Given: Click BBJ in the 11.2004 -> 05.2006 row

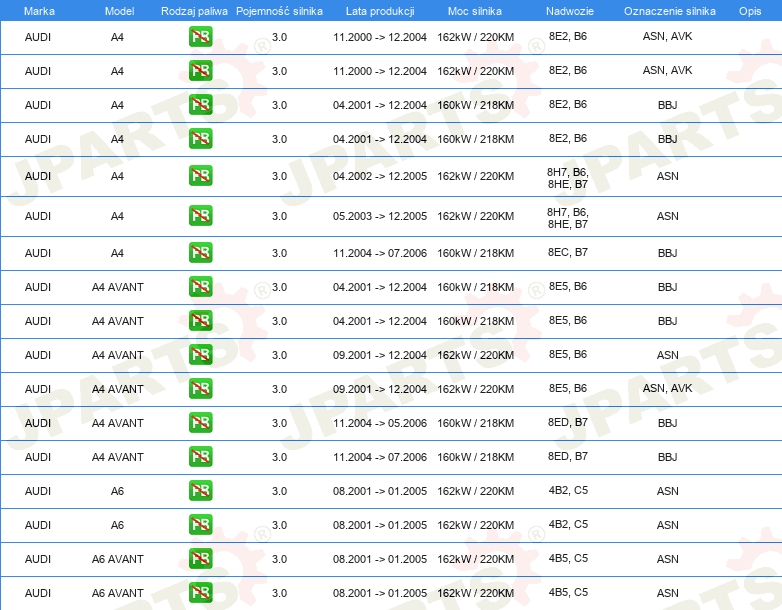Looking at the screenshot, I should pyautogui.click(x=667, y=423).
